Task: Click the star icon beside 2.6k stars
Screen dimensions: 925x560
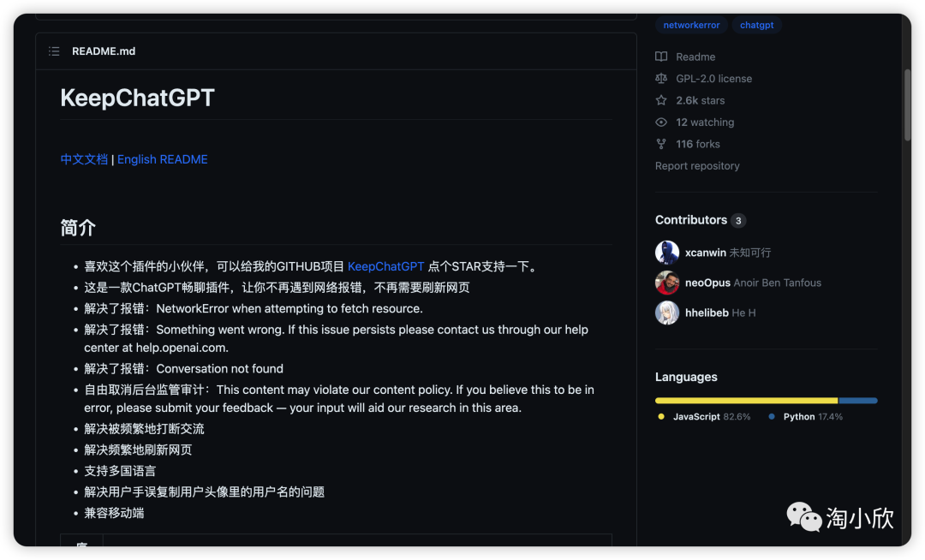Action: pyautogui.click(x=661, y=100)
